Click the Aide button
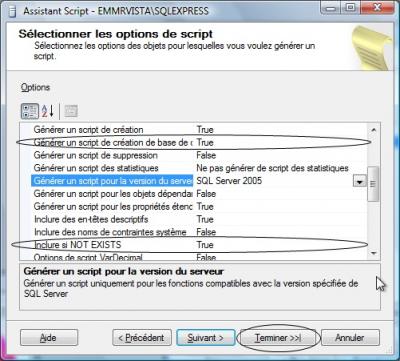400x361 pixels. 49,338
